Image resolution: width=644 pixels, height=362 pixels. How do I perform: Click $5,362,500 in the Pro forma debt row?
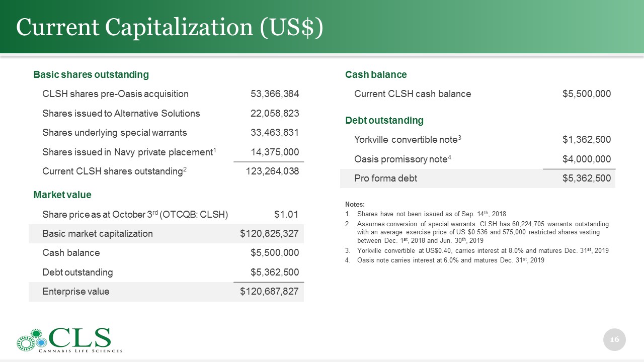click(587, 178)
